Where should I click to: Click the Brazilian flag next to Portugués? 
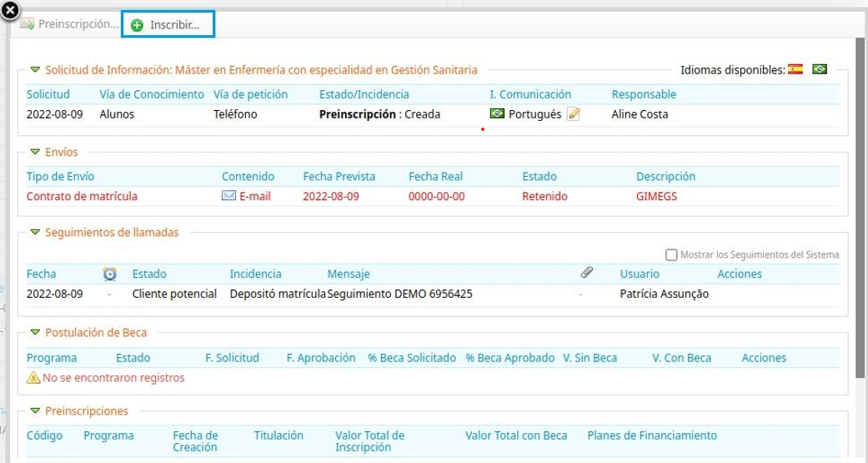pos(497,114)
